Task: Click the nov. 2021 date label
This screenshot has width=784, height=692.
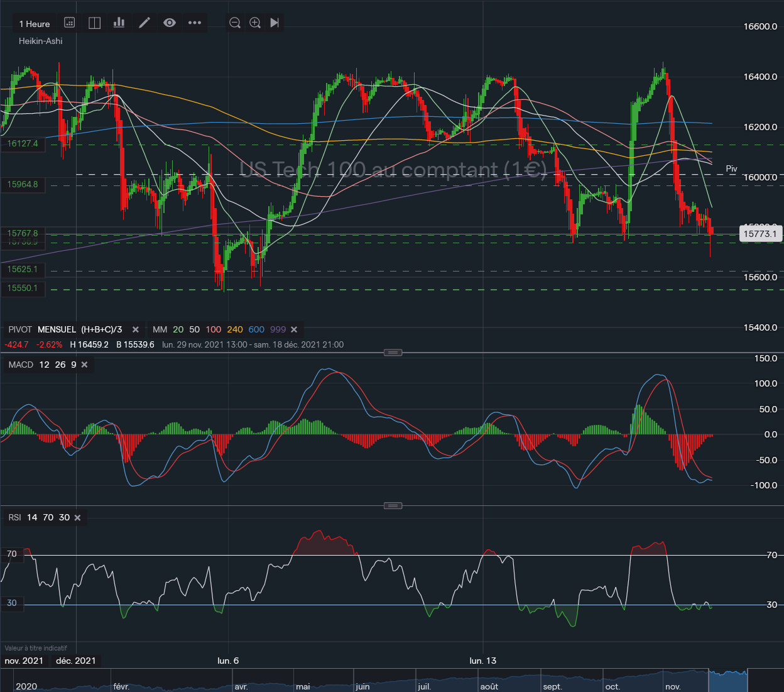Action: point(24,661)
